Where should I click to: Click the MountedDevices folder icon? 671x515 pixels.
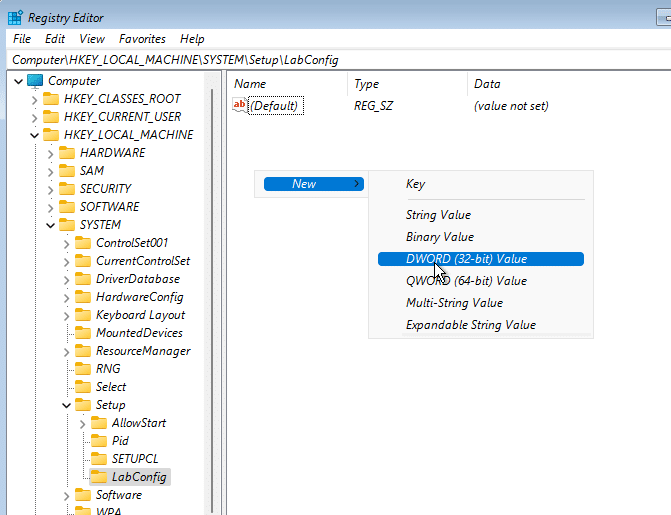[x=83, y=333]
